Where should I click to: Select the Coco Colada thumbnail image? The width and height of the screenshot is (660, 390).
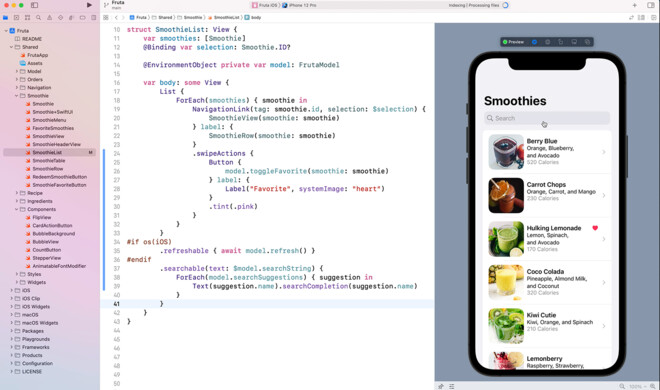tap(506, 282)
